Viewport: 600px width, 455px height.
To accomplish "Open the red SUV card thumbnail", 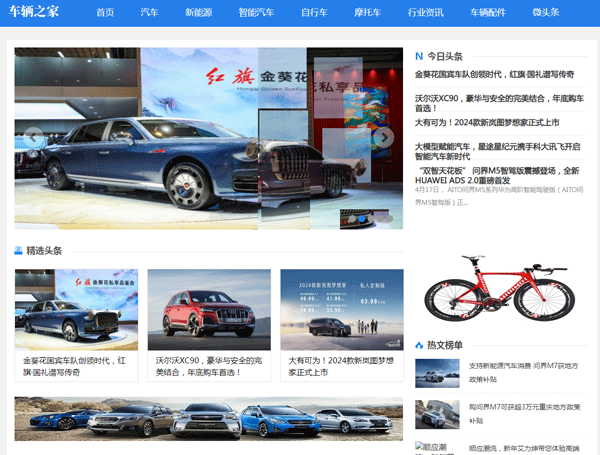I will coord(209,310).
